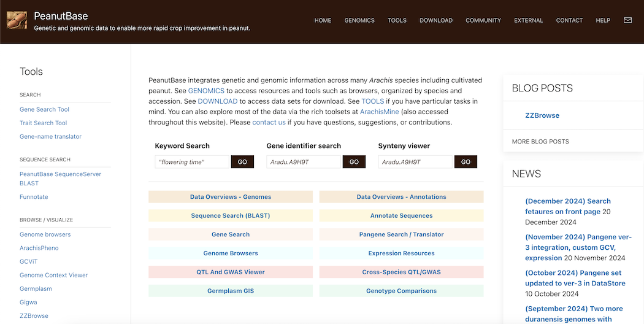Open December 2024 Search features news
644x324 pixels.
568,206
